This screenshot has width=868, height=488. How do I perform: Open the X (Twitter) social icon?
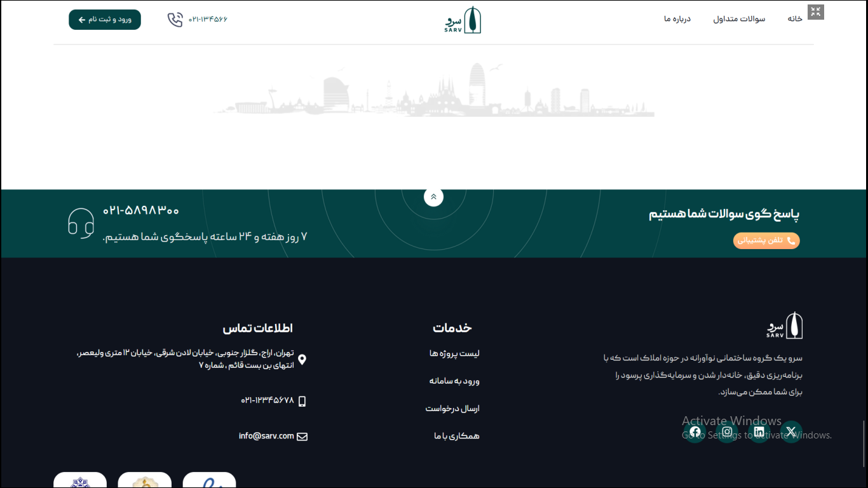(791, 432)
